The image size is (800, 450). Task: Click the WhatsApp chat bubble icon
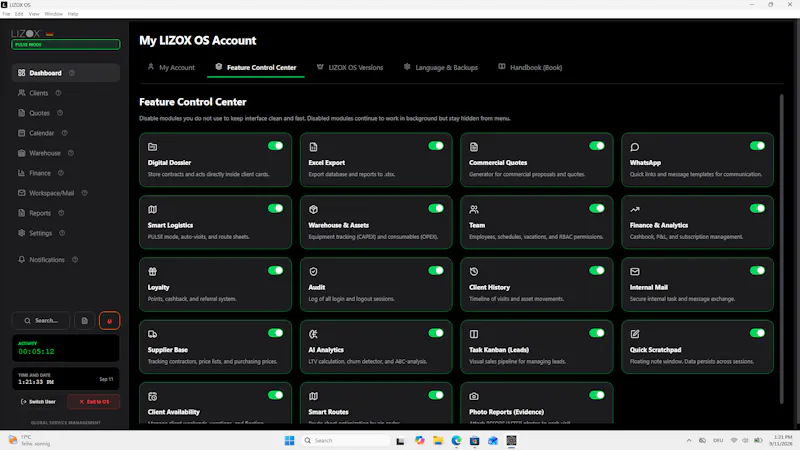click(x=635, y=147)
